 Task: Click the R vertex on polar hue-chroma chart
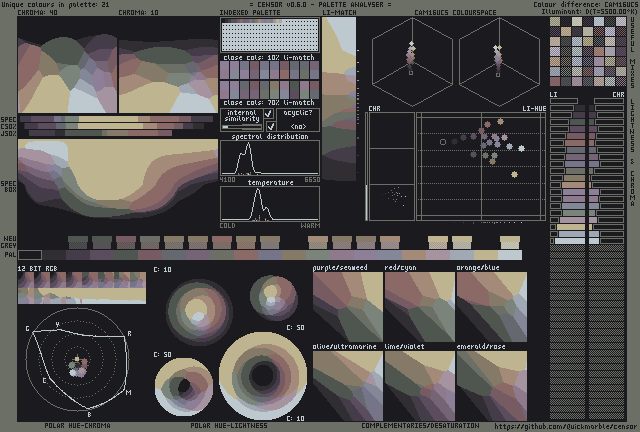[x=124, y=337]
